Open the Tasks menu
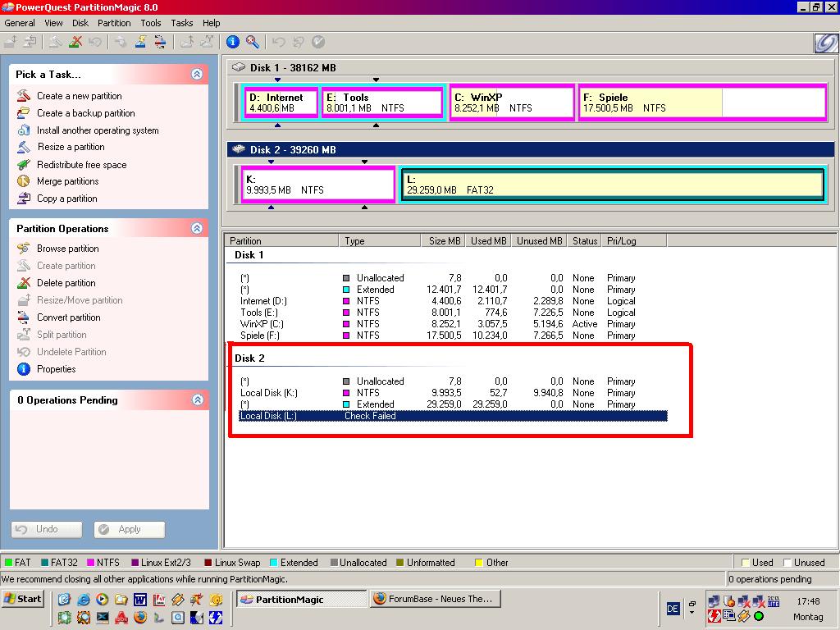840x630 pixels. point(181,23)
